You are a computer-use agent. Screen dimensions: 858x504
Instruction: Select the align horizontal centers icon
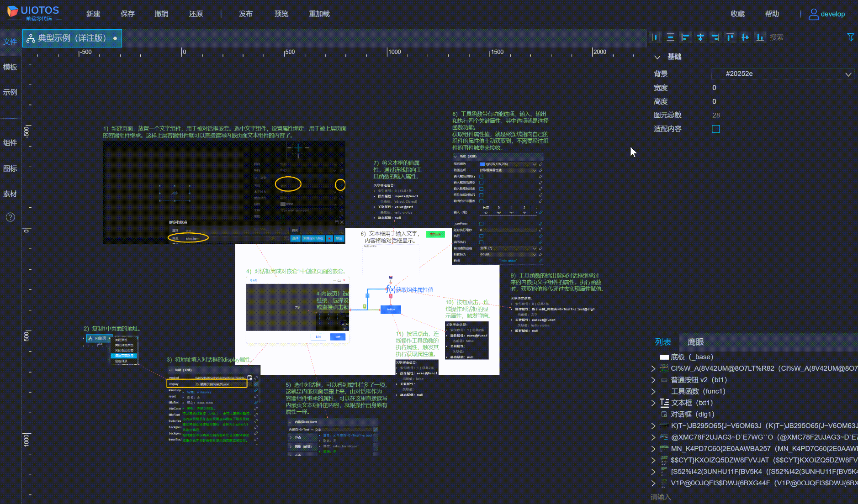pyautogui.click(x=700, y=37)
